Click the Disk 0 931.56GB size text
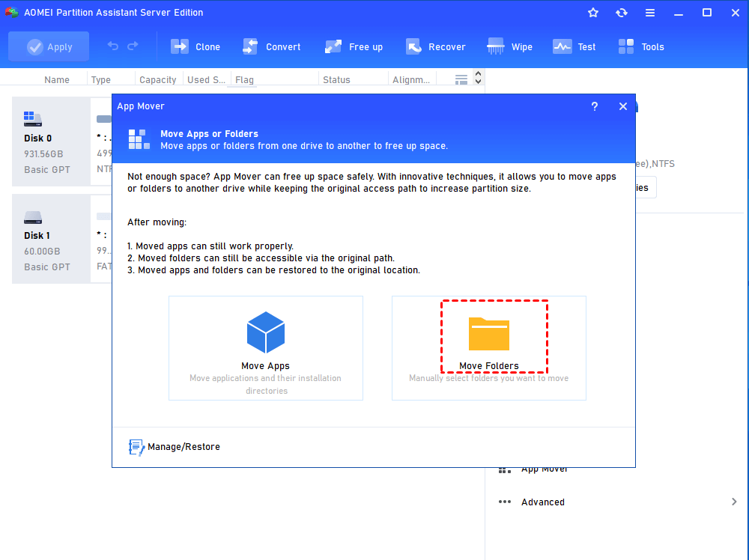Screen dimensions: 749x560 click(x=43, y=153)
